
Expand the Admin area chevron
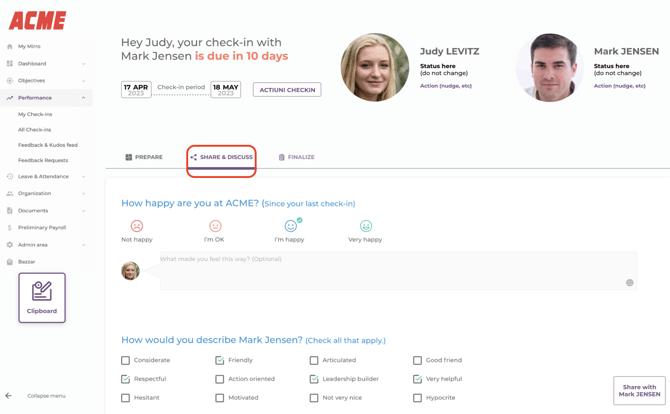pyautogui.click(x=83, y=245)
